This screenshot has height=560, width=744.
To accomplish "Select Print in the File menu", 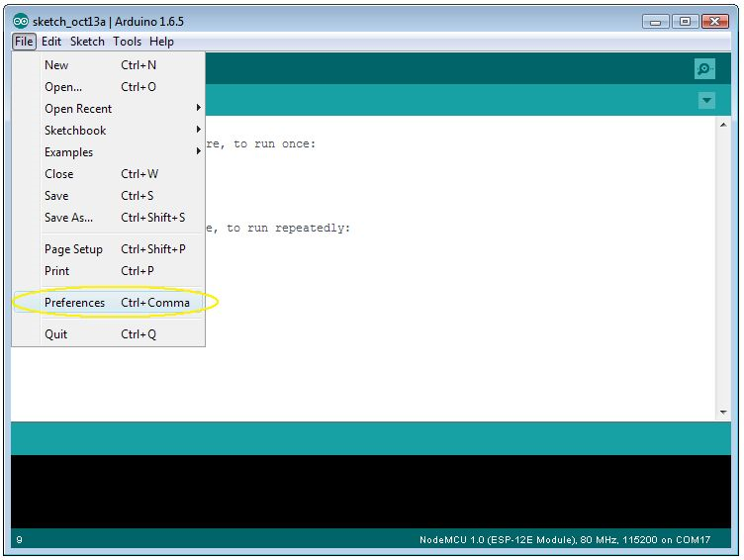I will (109, 271).
